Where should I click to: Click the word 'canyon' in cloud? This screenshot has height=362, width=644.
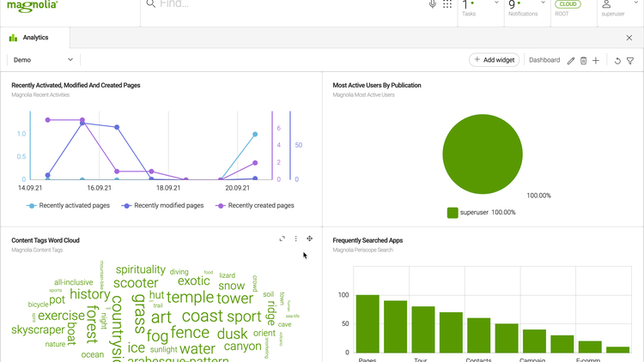click(243, 347)
